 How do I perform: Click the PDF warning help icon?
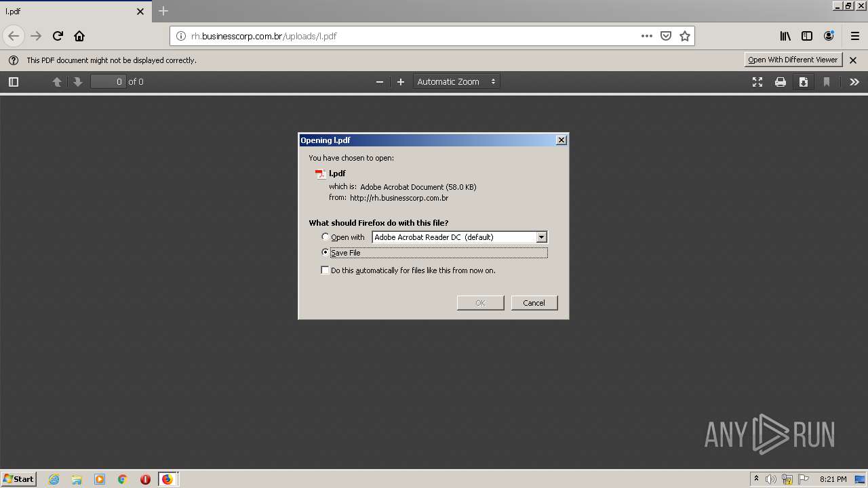pos(14,60)
